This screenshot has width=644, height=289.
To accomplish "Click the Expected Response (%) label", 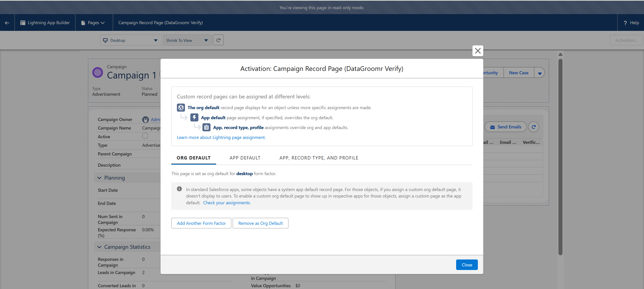I will tap(117, 233).
